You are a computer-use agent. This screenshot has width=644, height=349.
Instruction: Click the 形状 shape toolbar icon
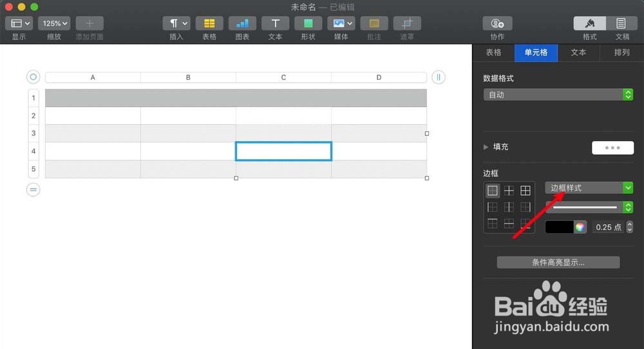tap(308, 23)
